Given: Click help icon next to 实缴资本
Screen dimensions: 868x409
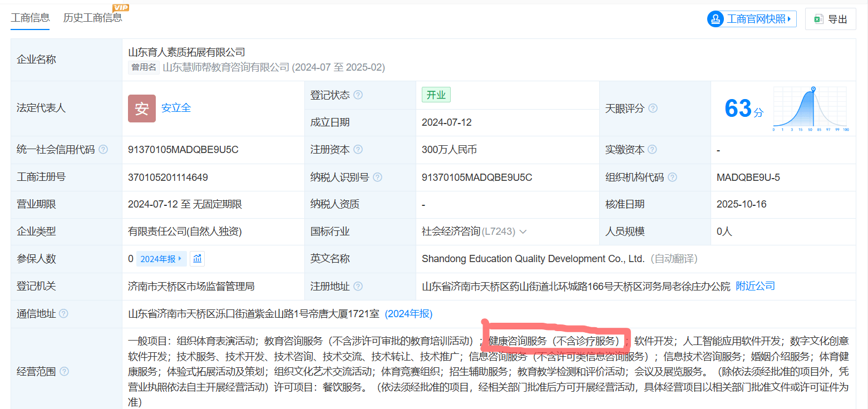Looking at the screenshot, I should [653, 150].
